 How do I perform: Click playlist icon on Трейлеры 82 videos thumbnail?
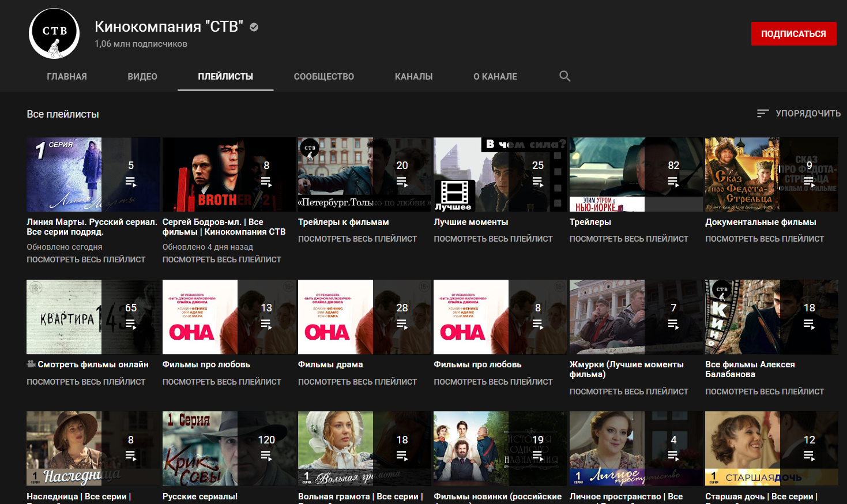click(673, 182)
